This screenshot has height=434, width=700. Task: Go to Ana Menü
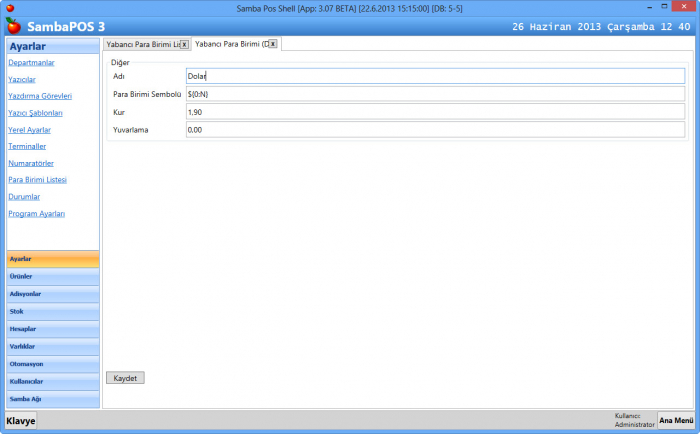[676, 420]
